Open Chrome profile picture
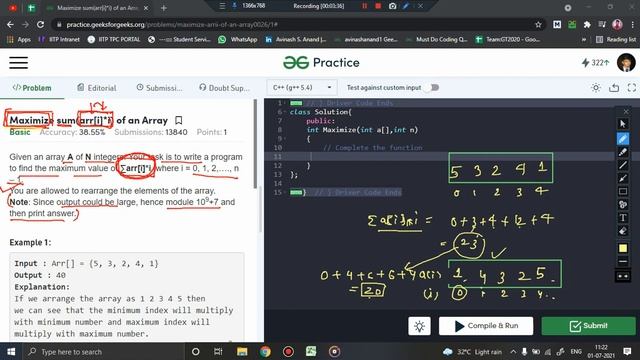Screen dimensions: 640x360 (617, 24)
